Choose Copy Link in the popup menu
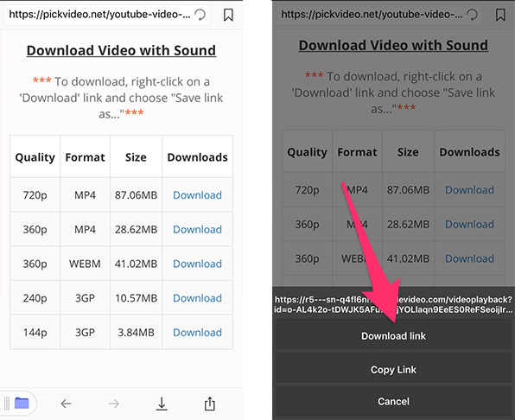515x420 pixels. (x=393, y=369)
